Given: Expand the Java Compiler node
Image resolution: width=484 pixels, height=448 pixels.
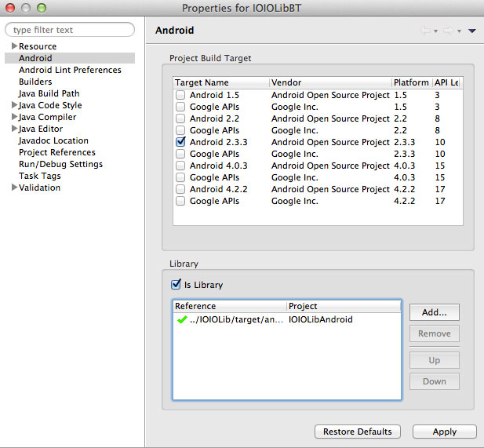Looking at the screenshot, I should click(x=14, y=116).
